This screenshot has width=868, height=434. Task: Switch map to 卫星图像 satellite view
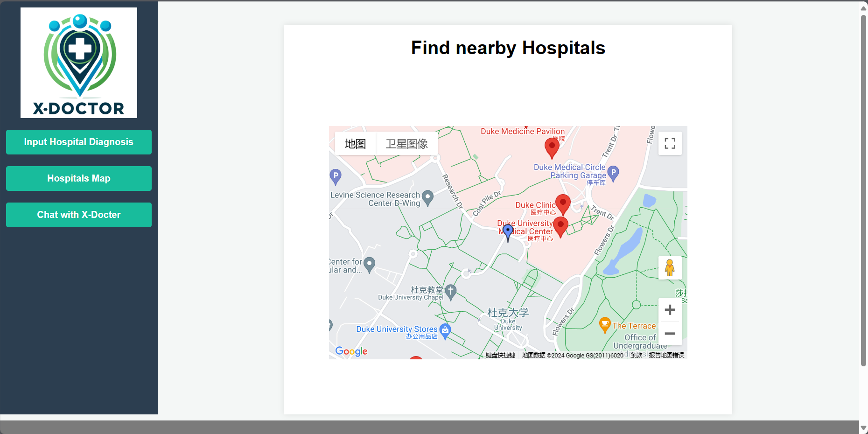(407, 143)
